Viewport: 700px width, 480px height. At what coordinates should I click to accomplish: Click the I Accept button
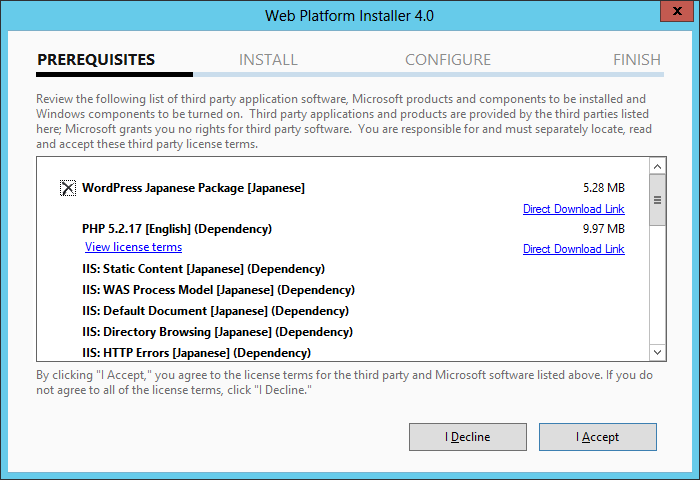(x=597, y=437)
